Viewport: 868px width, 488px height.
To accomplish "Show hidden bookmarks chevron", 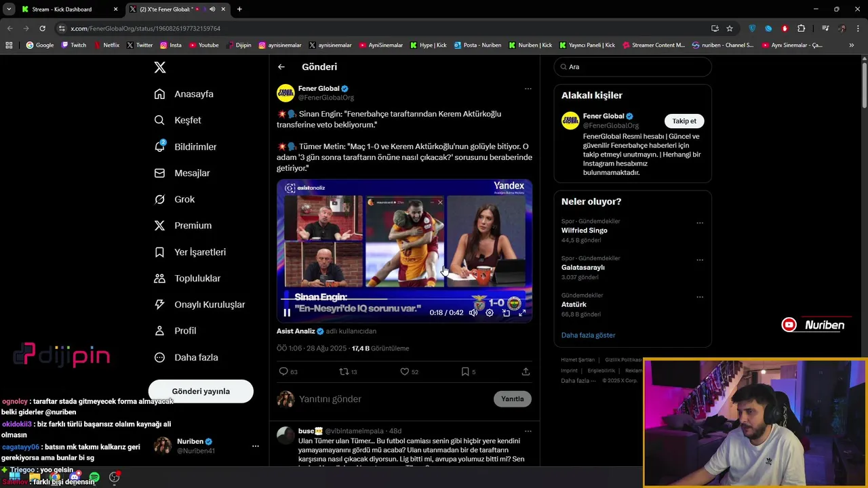I will [x=851, y=45].
